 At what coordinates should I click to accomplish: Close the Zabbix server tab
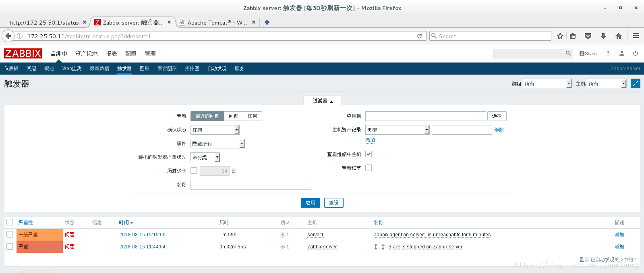point(169,22)
